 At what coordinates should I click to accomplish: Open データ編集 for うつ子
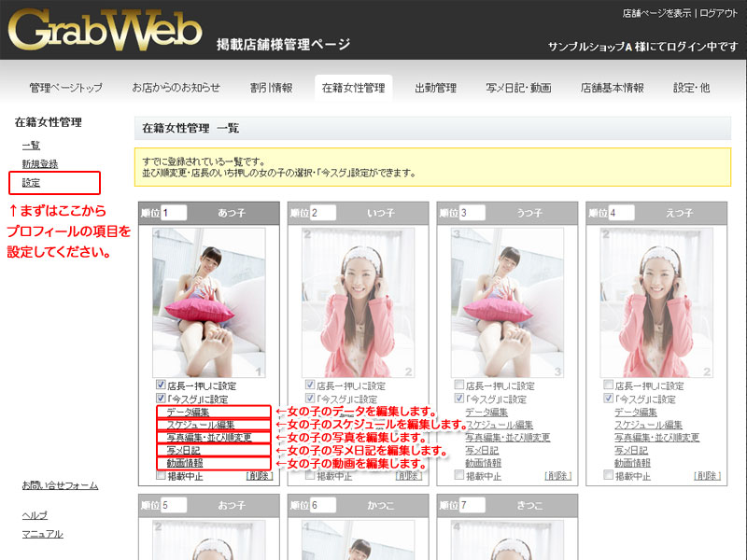pos(486,412)
